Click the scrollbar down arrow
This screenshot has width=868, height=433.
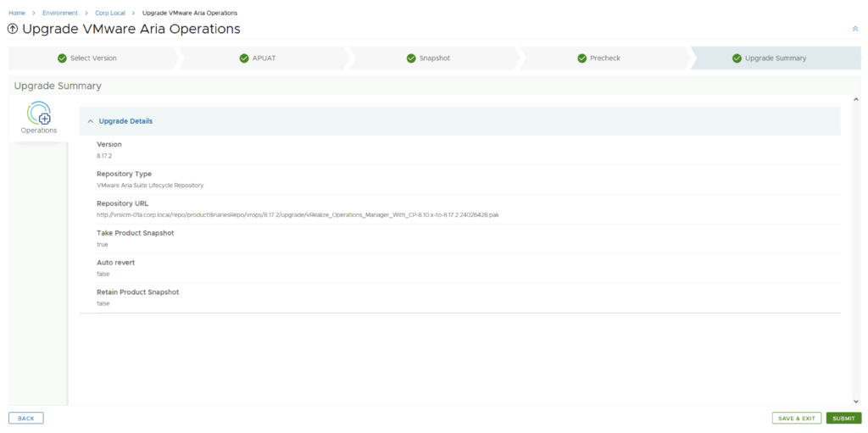point(855,401)
